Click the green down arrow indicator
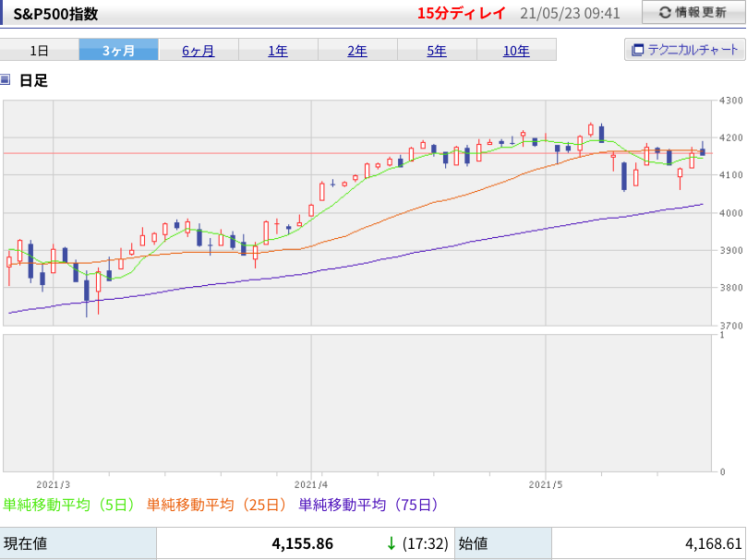747x560 pixels. point(392,543)
